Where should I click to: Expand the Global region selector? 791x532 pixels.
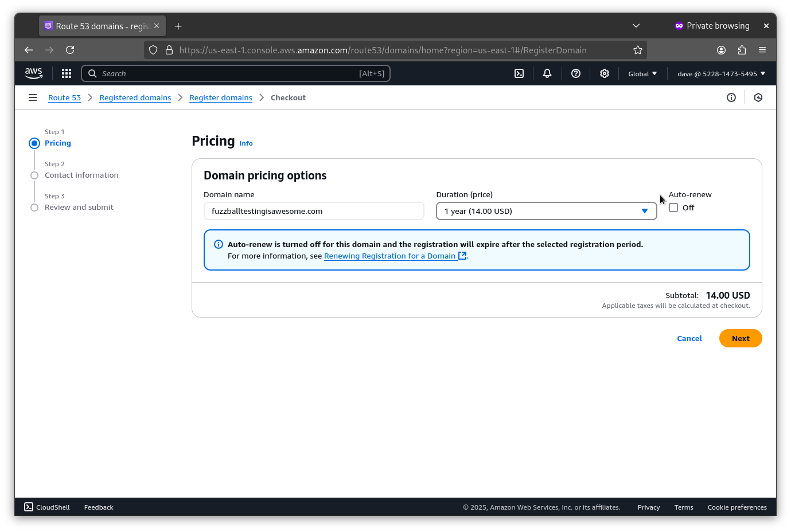click(642, 73)
